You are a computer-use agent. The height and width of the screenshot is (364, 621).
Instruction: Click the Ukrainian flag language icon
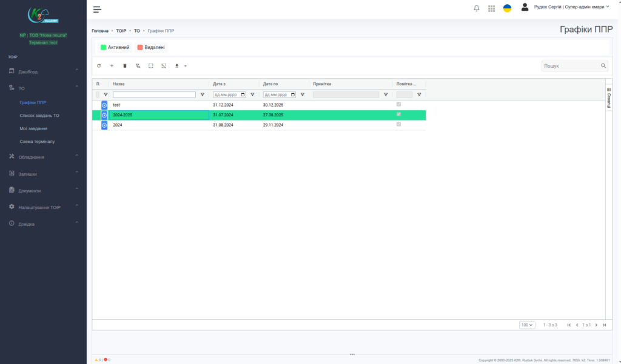[507, 8]
